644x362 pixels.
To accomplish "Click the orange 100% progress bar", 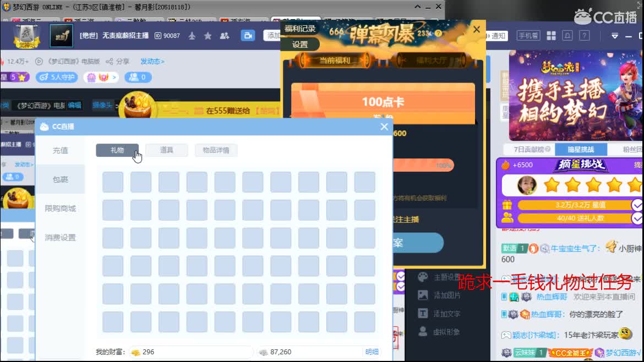I will [x=423, y=165].
